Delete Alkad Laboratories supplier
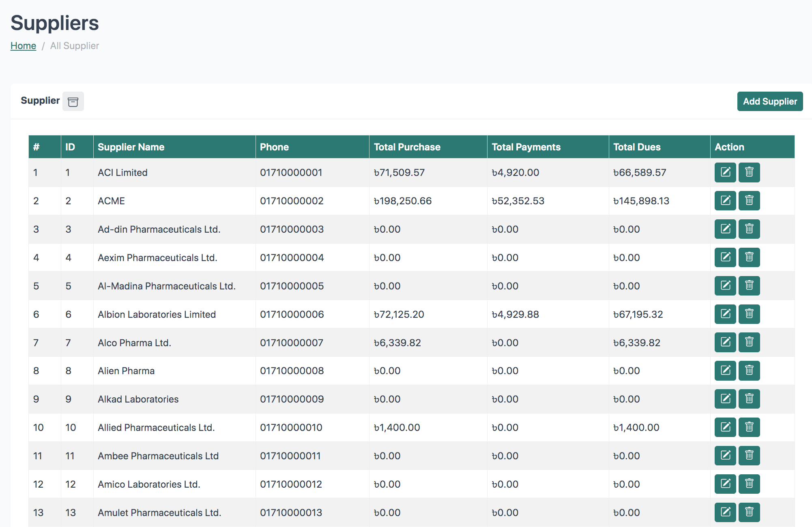 (x=749, y=399)
